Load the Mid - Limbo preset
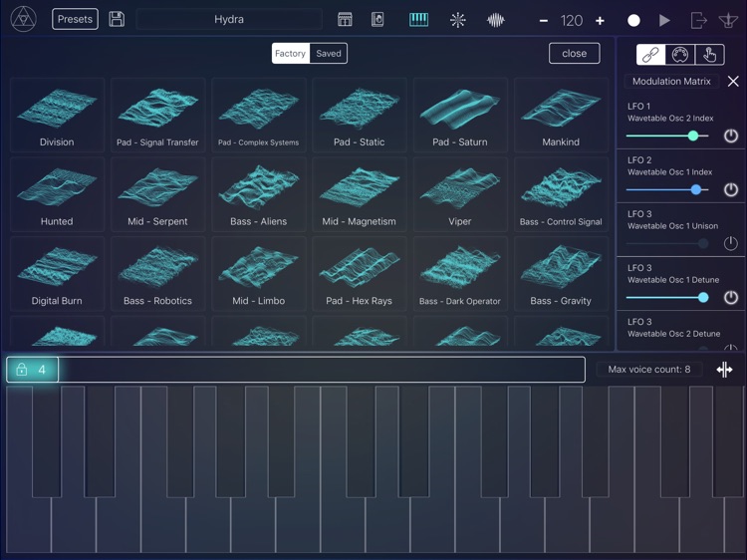Viewport: 747px width, 560px height. [258, 274]
